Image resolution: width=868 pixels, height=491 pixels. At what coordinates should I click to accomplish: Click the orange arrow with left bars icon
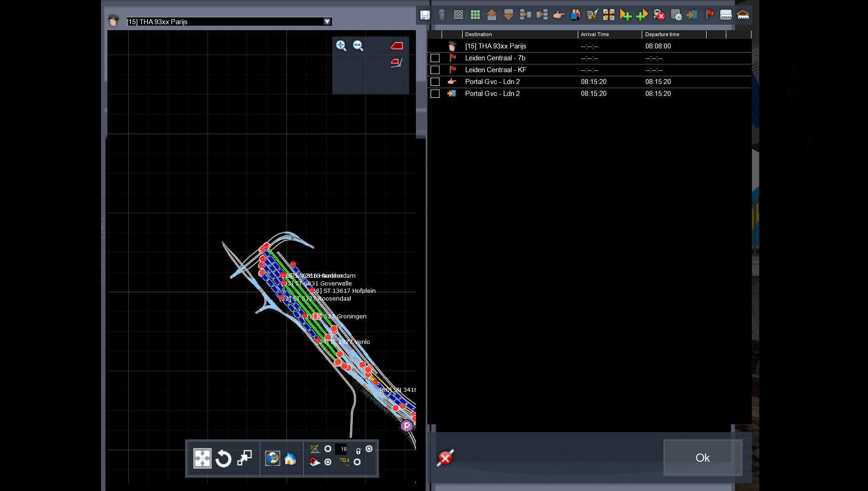(526, 15)
